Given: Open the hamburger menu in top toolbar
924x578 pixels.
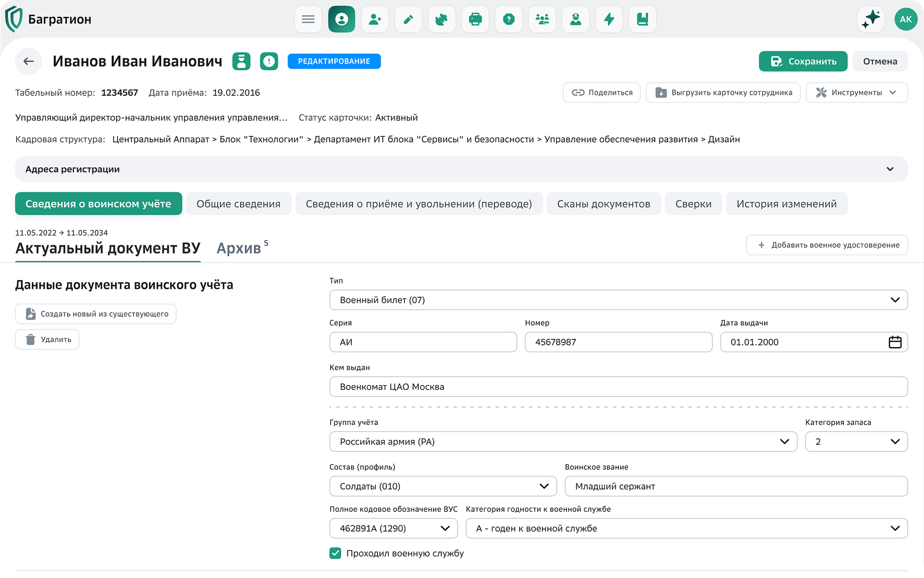Looking at the screenshot, I should click(x=308, y=19).
